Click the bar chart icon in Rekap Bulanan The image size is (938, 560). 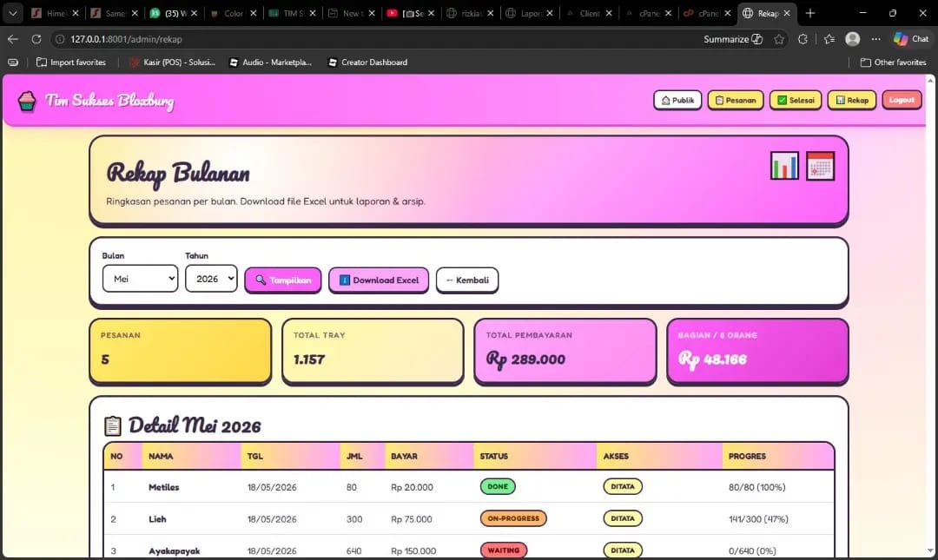tap(784, 166)
